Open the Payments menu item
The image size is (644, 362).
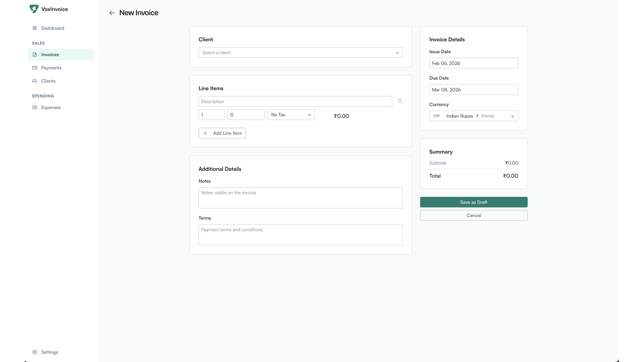51,68
